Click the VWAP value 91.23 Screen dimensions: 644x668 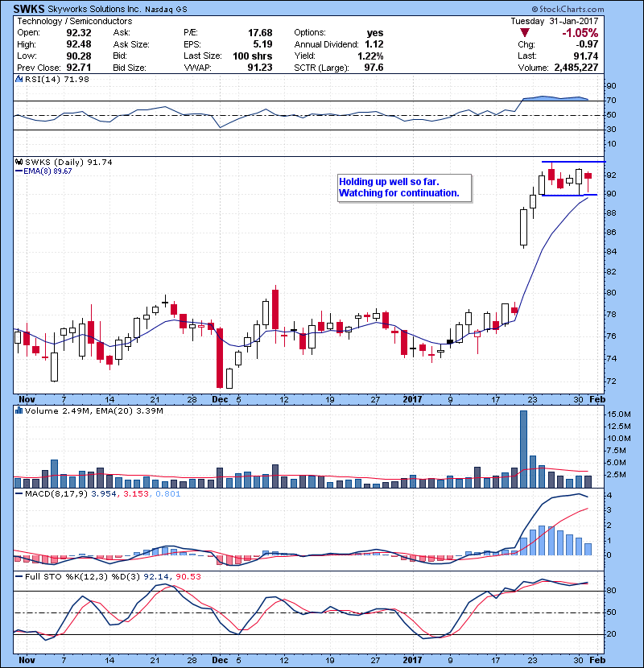coord(260,68)
